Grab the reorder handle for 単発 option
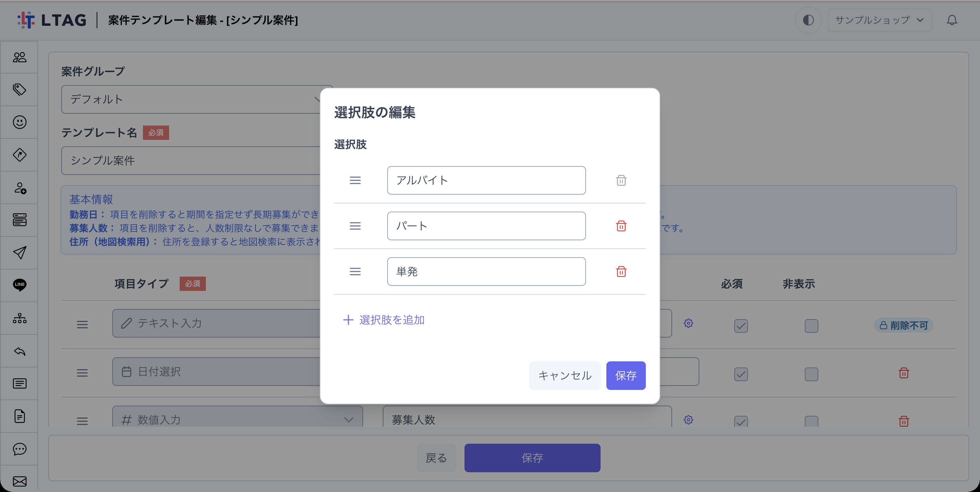The image size is (980, 492). coord(355,272)
